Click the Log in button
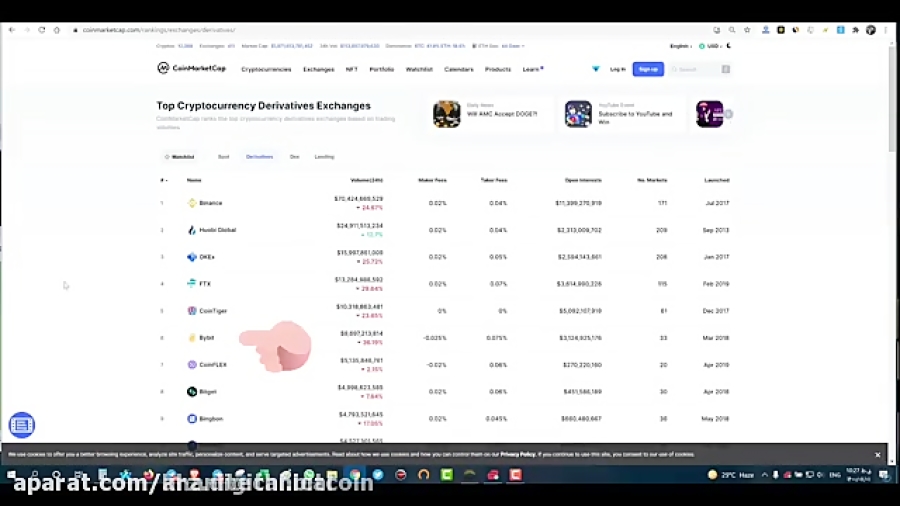This screenshot has height=506, width=900. (x=618, y=69)
